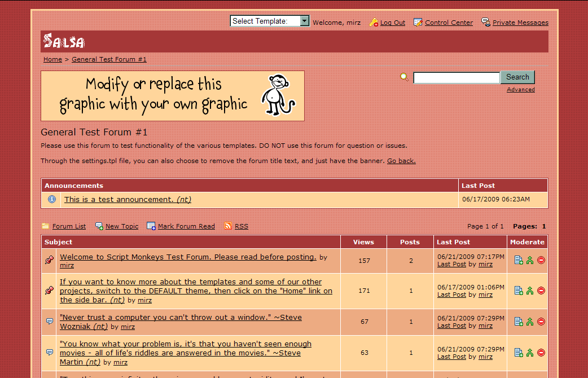Viewport: 588px width, 378px height.
Task: Click the Last Post link in the Steve Wozniak row
Action: (451, 326)
